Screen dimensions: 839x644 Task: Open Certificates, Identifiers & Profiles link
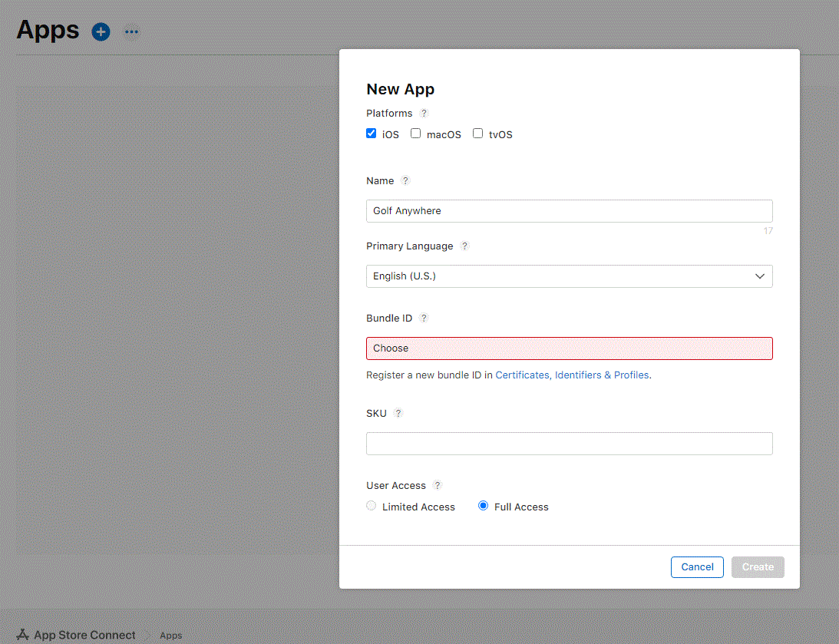click(572, 375)
